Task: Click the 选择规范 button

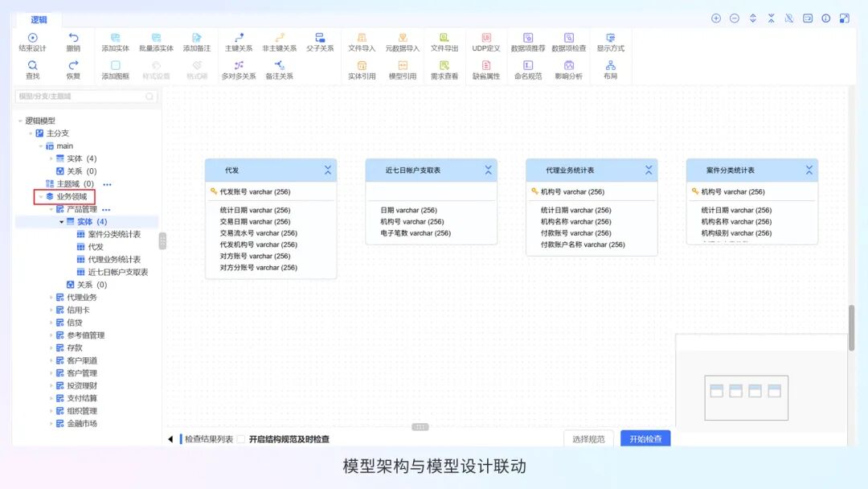Action: (x=588, y=439)
